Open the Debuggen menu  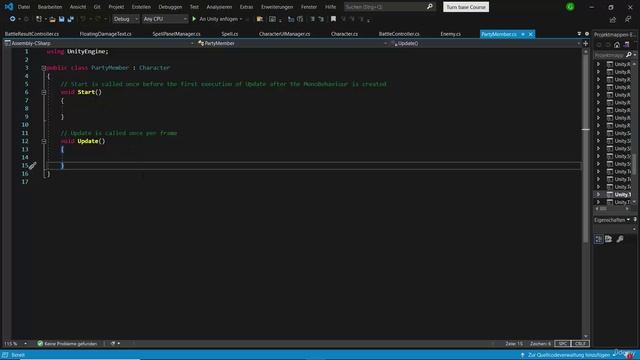170,7
